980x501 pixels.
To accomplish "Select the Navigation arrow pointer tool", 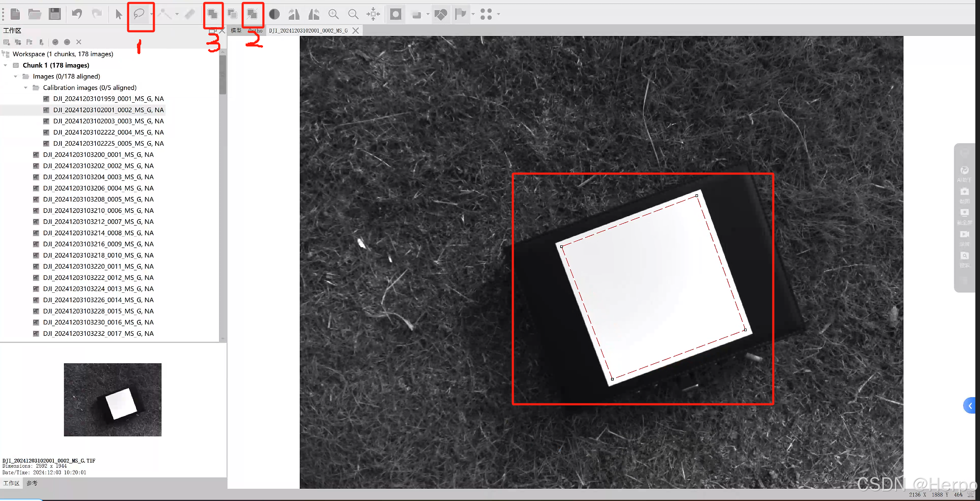I will tap(118, 14).
